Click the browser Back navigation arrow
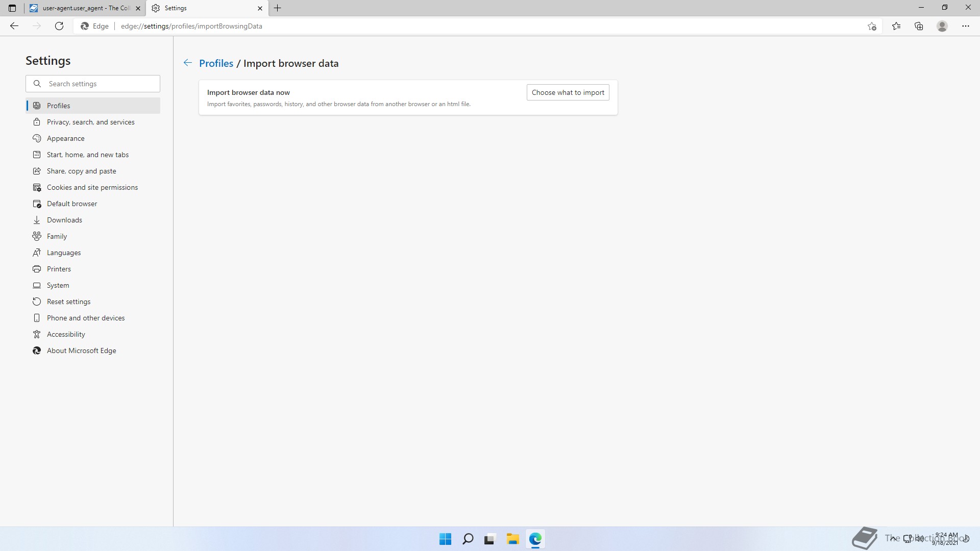This screenshot has height=551, width=980. (x=14, y=26)
